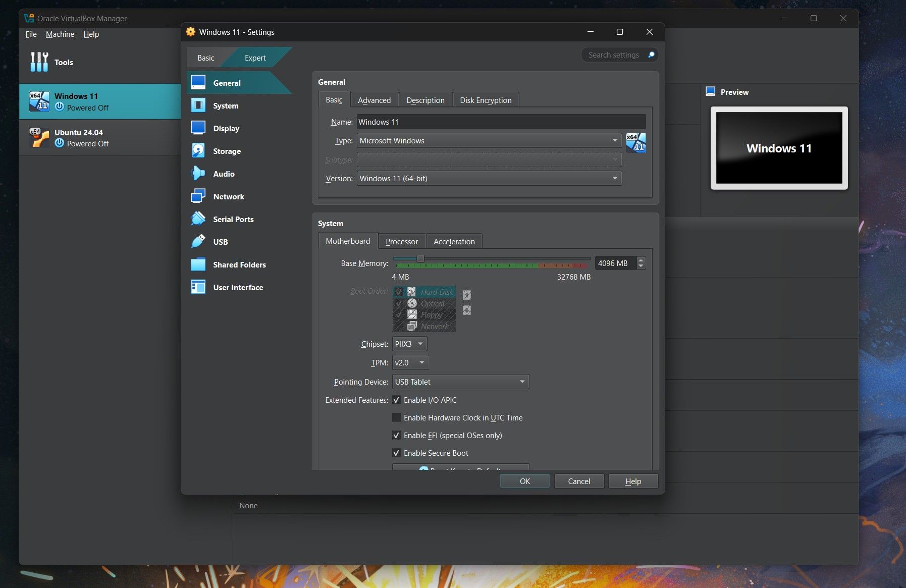Click OK to save settings
Viewport: 906px width, 588px height.
525,481
